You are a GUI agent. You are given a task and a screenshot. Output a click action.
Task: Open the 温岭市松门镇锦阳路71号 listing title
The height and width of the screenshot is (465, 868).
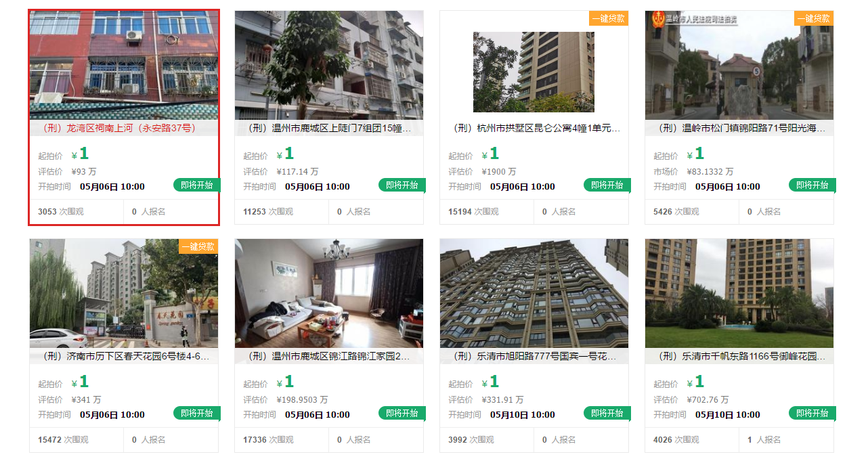tap(739, 128)
